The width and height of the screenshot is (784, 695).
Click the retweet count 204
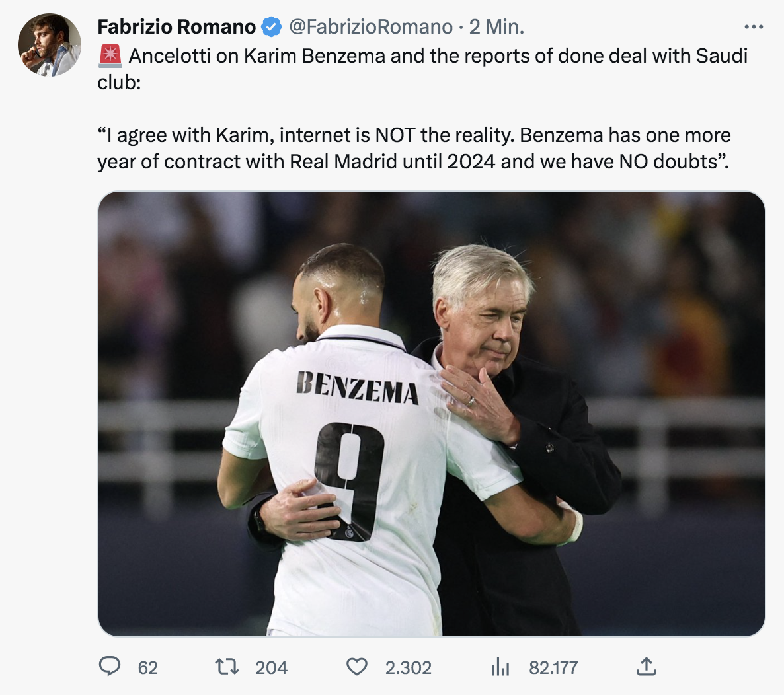pos(271,667)
